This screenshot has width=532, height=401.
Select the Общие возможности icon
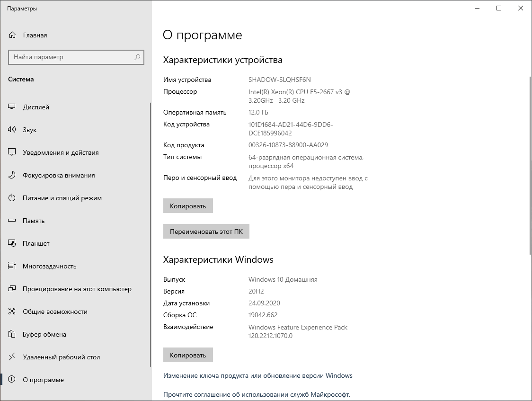pyautogui.click(x=12, y=312)
